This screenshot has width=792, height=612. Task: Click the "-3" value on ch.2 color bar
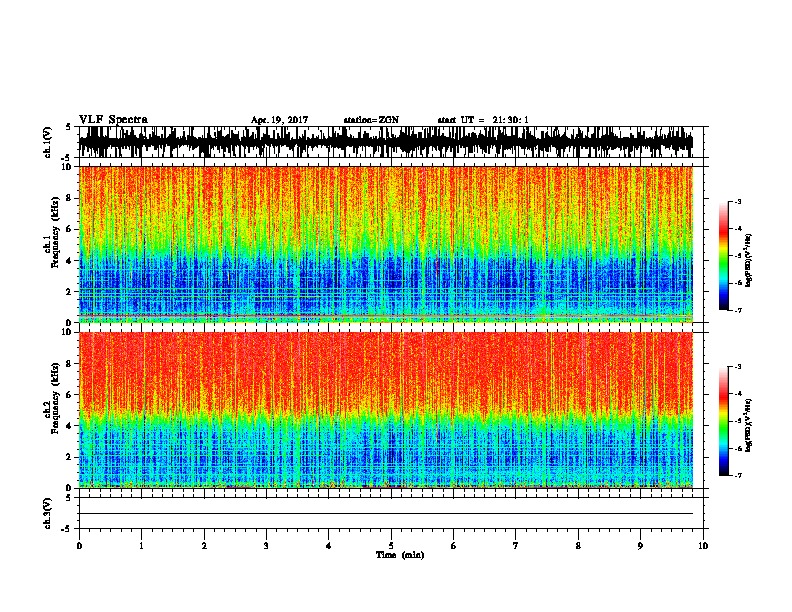(x=737, y=367)
